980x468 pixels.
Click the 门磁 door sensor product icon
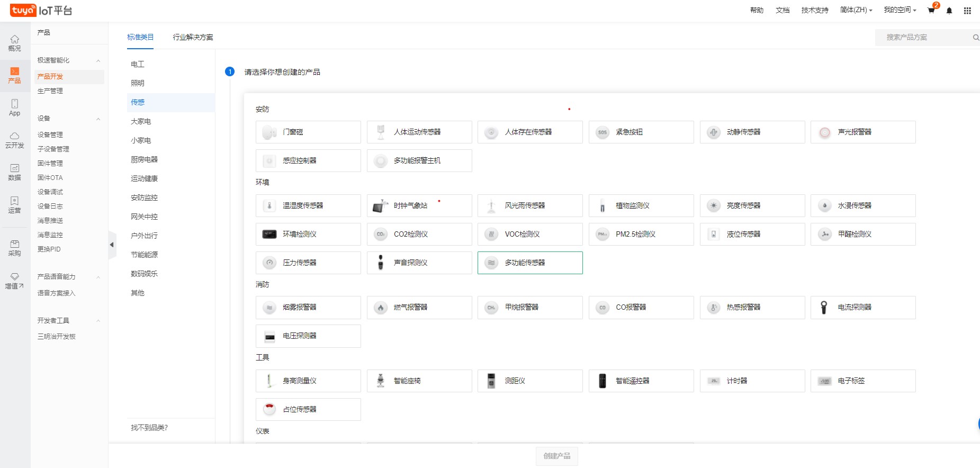269,132
